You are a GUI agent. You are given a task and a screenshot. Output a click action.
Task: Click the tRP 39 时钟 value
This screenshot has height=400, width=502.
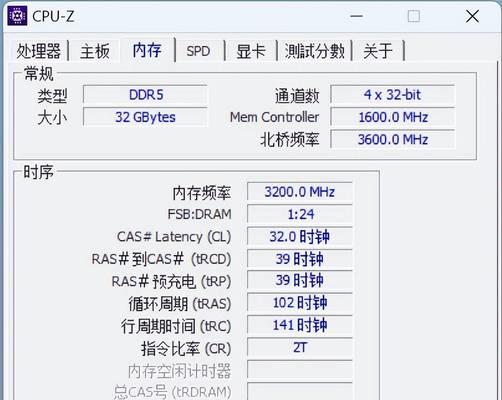coord(300,280)
